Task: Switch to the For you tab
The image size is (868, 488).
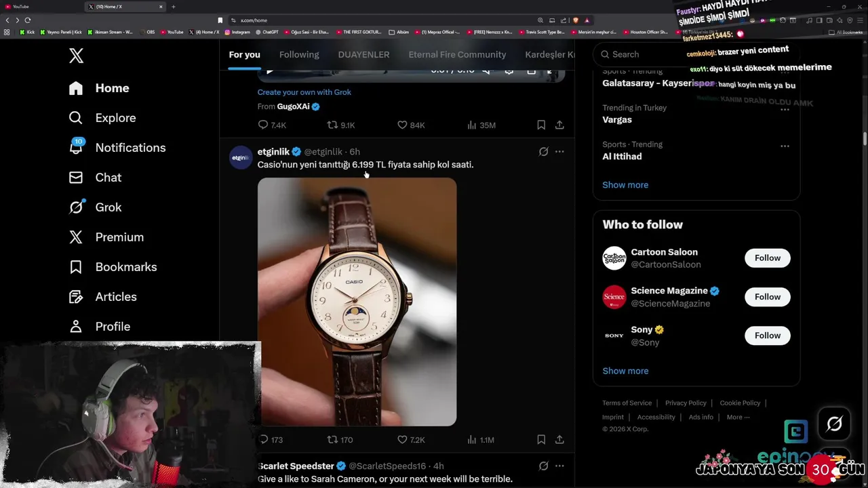Action: pos(244,54)
